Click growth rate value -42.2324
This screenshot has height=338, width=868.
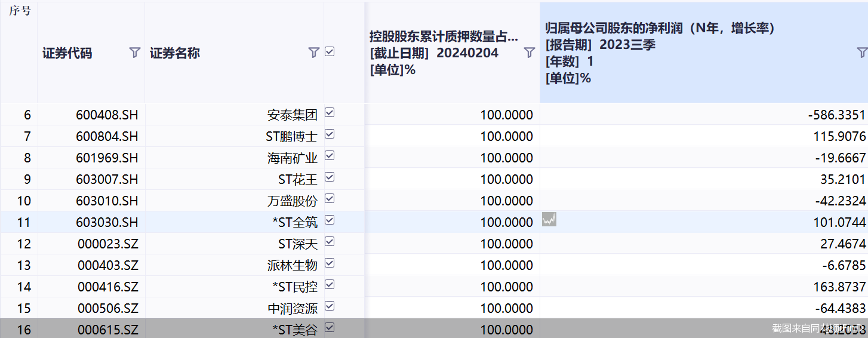pyautogui.click(x=839, y=201)
